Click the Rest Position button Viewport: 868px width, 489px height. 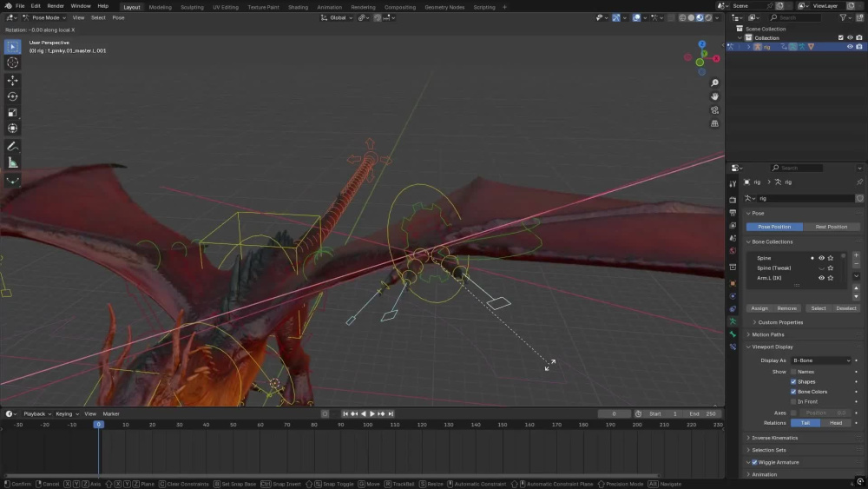(832, 227)
